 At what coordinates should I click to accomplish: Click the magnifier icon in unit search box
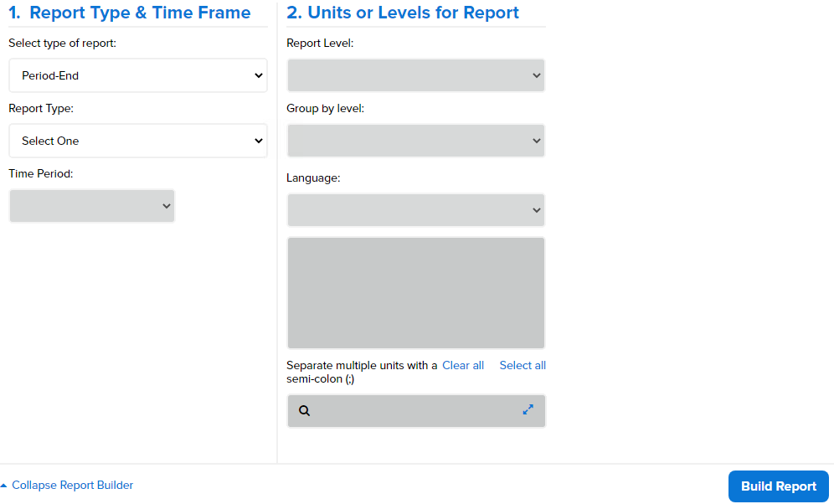pos(304,410)
